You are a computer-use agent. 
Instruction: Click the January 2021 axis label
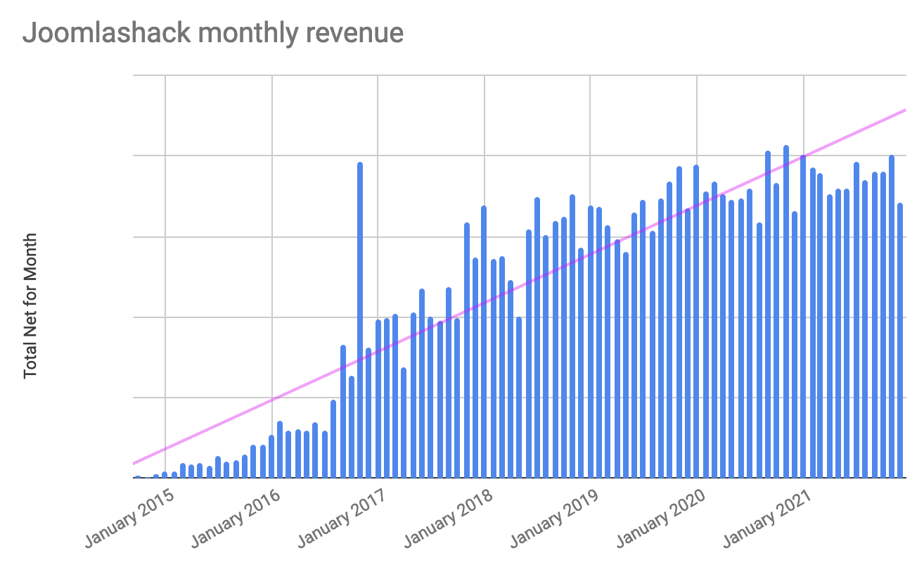pyautogui.click(x=766, y=519)
